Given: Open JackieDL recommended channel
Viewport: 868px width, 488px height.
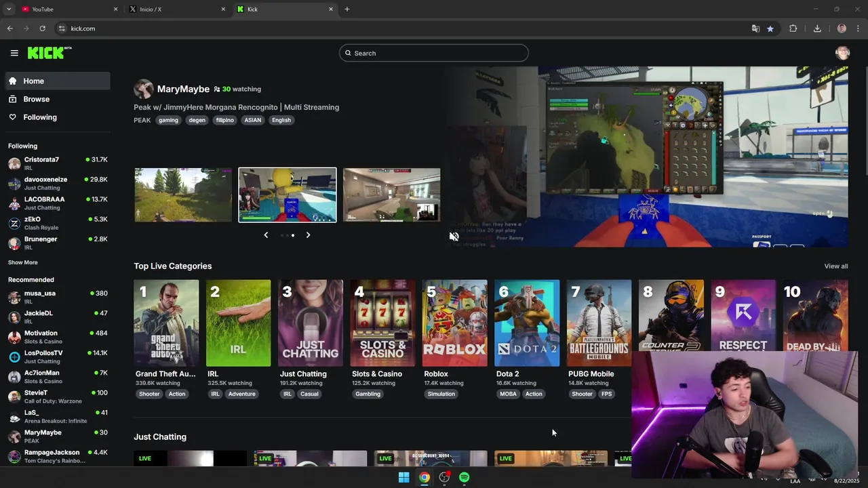Looking at the screenshot, I should pyautogui.click(x=58, y=317).
